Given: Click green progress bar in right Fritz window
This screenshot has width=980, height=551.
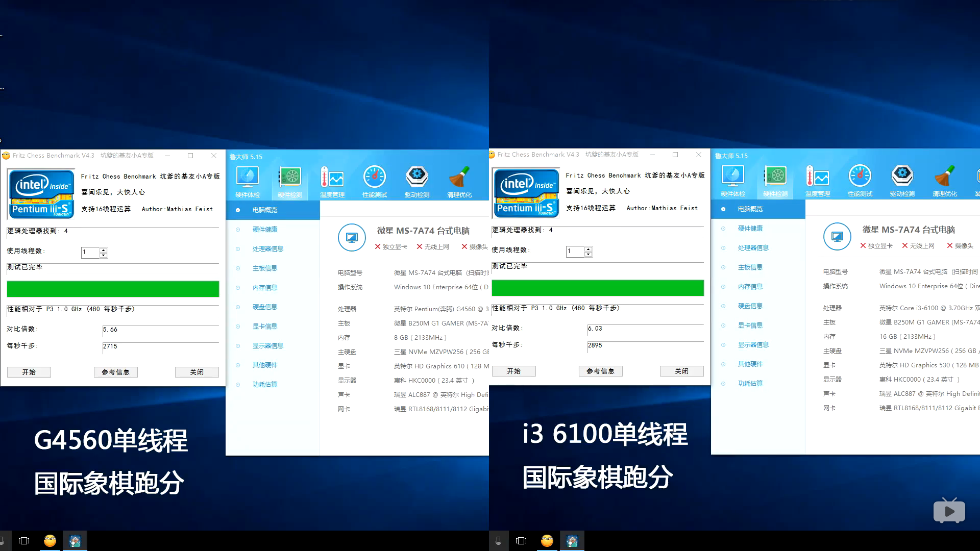Looking at the screenshot, I should point(598,288).
